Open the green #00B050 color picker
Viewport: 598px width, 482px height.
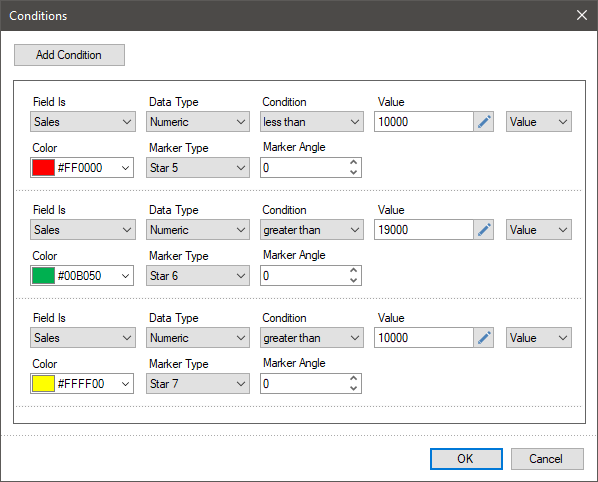click(x=82, y=275)
